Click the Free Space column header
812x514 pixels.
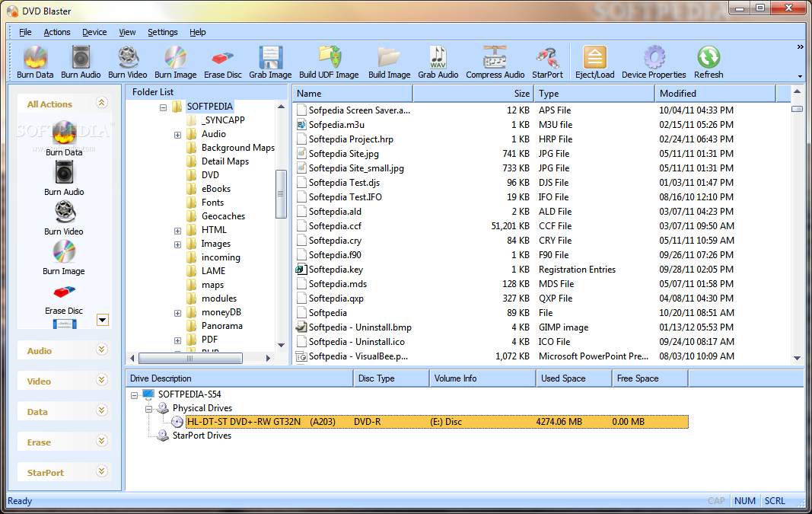pyautogui.click(x=650, y=378)
